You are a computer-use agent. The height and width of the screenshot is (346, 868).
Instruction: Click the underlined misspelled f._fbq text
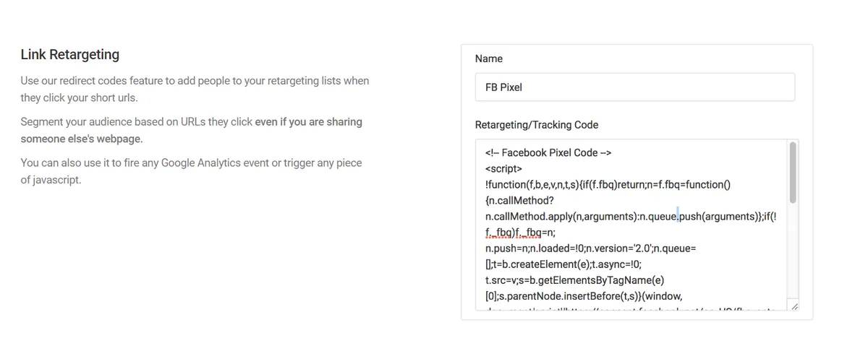click(x=500, y=232)
